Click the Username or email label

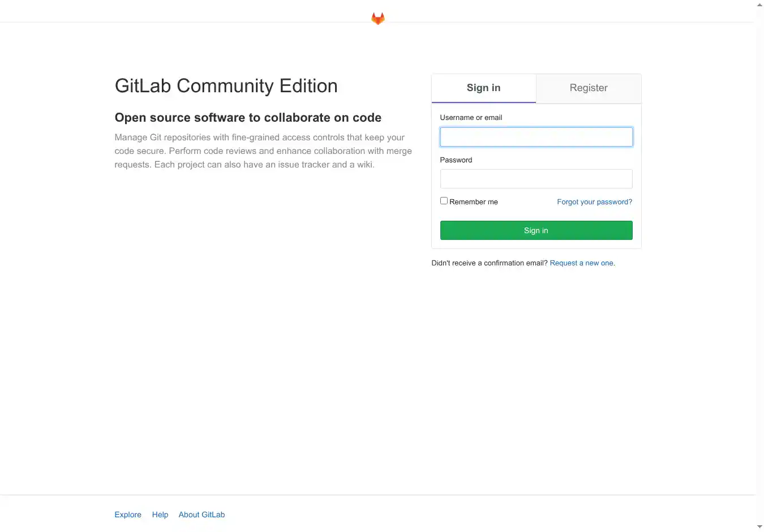(x=471, y=118)
